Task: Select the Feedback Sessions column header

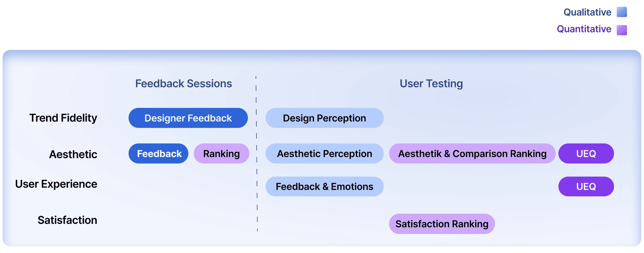Action: tap(183, 83)
